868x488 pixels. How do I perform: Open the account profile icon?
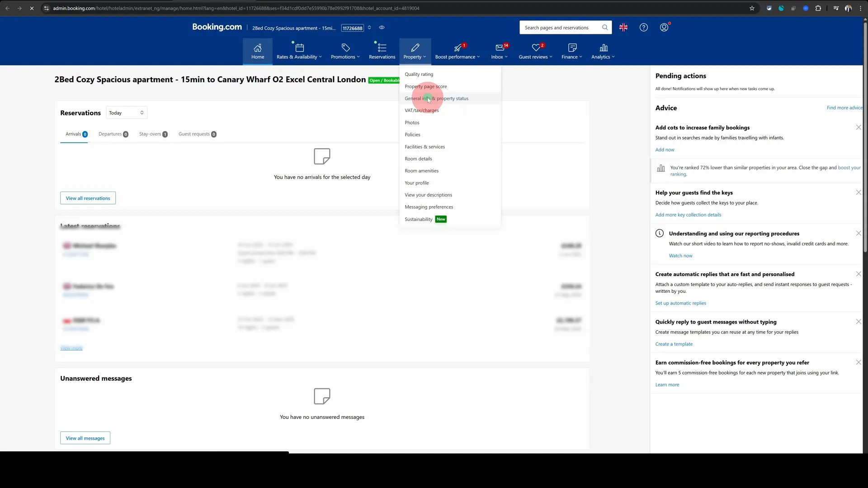click(x=664, y=28)
